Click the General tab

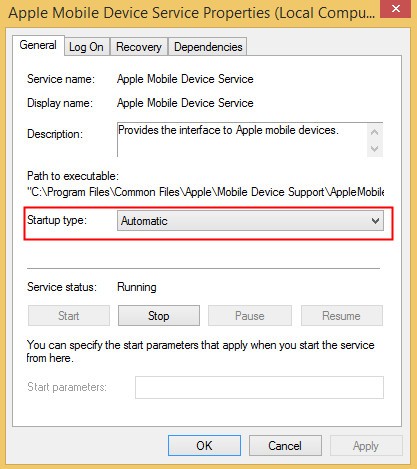pyautogui.click(x=38, y=45)
